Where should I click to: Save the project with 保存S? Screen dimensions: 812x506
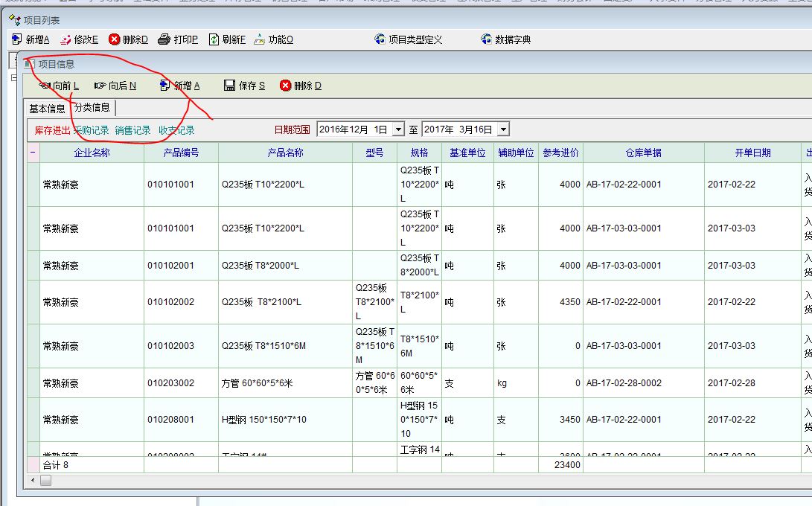[x=230, y=86]
